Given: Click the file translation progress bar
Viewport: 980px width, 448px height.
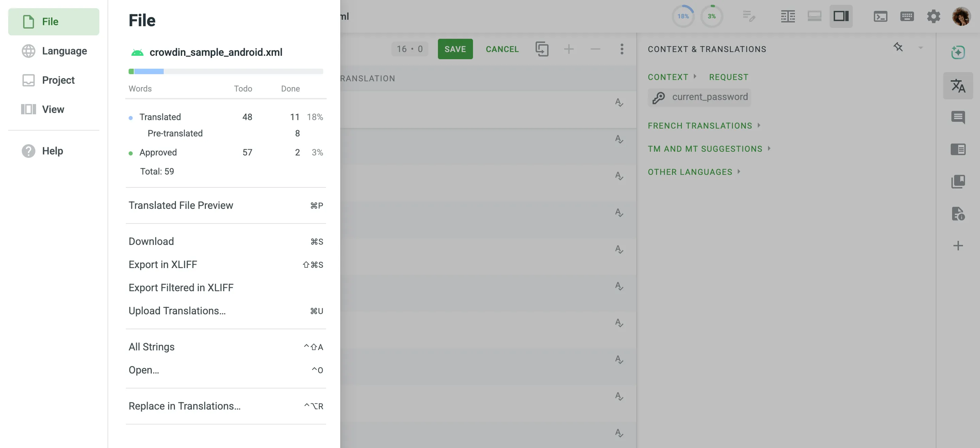Looking at the screenshot, I should [x=226, y=71].
